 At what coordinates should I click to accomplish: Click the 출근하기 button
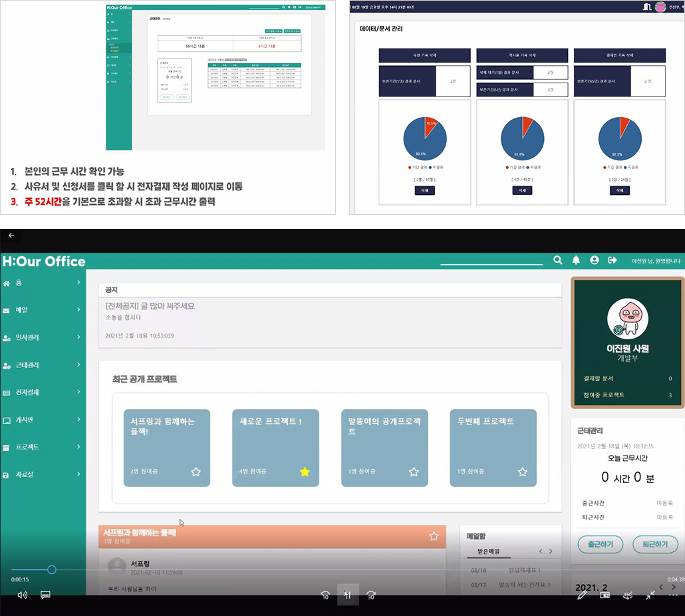(x=601, y=544)
